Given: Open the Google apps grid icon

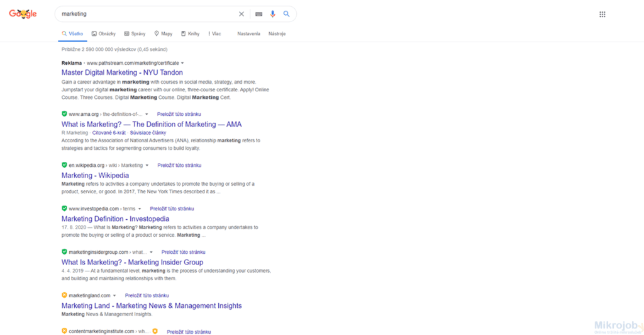Looking at the screenshot, I should pos(602,14).
